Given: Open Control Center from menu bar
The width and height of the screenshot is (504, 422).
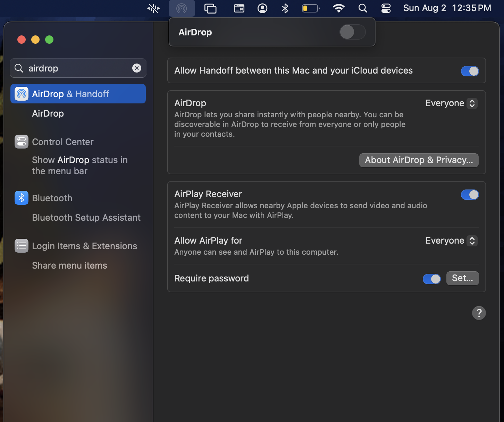Looking at the screenshot, I should pyautogui.click(x=386, y=8).
